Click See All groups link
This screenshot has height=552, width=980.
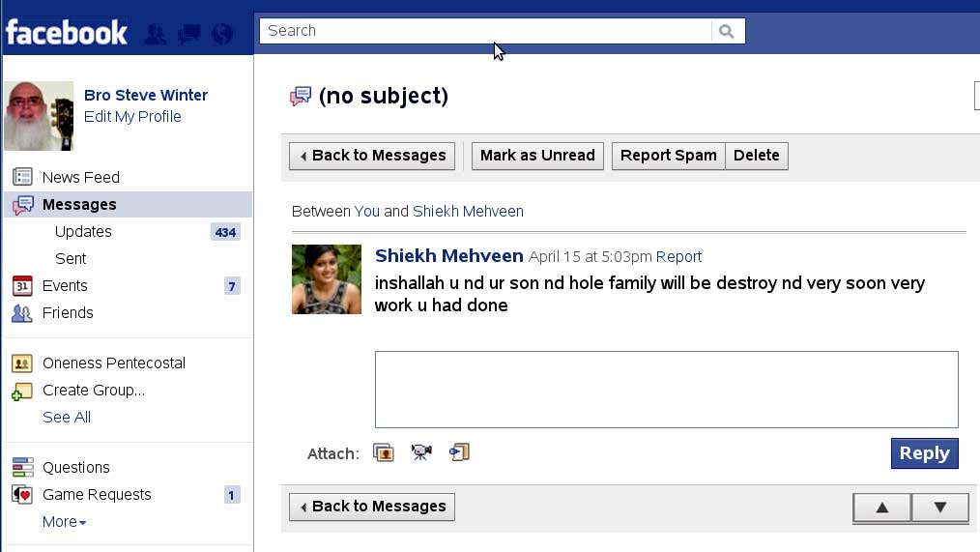point(67,417)
